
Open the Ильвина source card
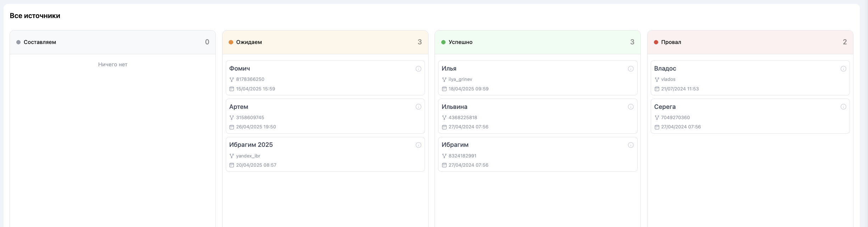click(537, 116)
